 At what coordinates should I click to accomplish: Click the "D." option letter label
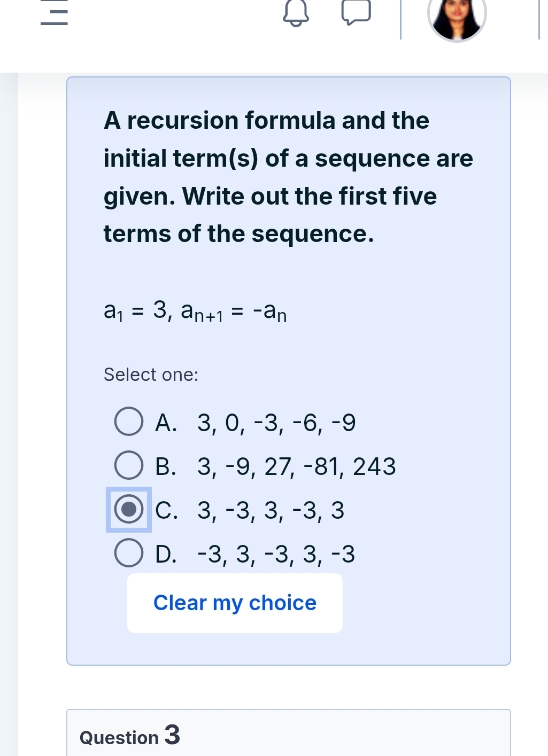(x=166, y=554)
